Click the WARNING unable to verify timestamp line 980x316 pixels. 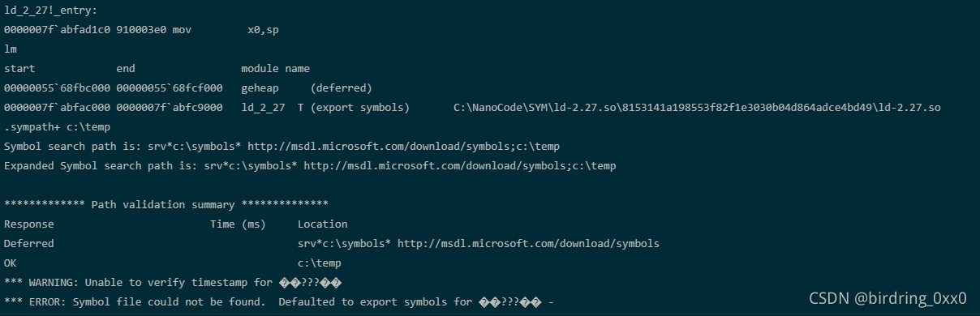(x=173, y=282)
